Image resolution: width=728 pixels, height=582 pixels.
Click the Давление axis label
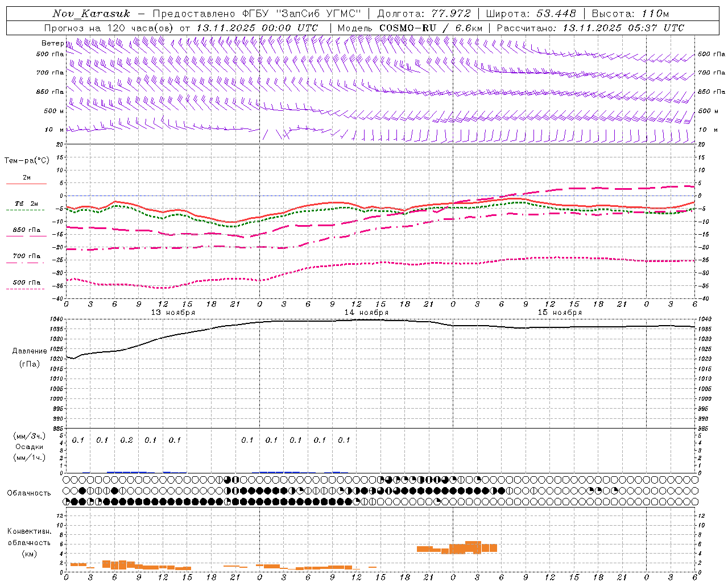pyautogui.click(x=30, y=351)
